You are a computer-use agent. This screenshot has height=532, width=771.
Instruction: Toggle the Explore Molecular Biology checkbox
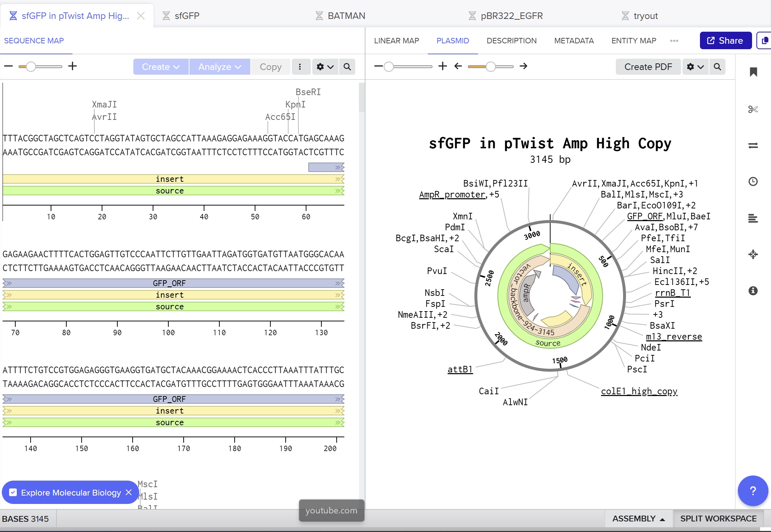(x=13, y=493)
